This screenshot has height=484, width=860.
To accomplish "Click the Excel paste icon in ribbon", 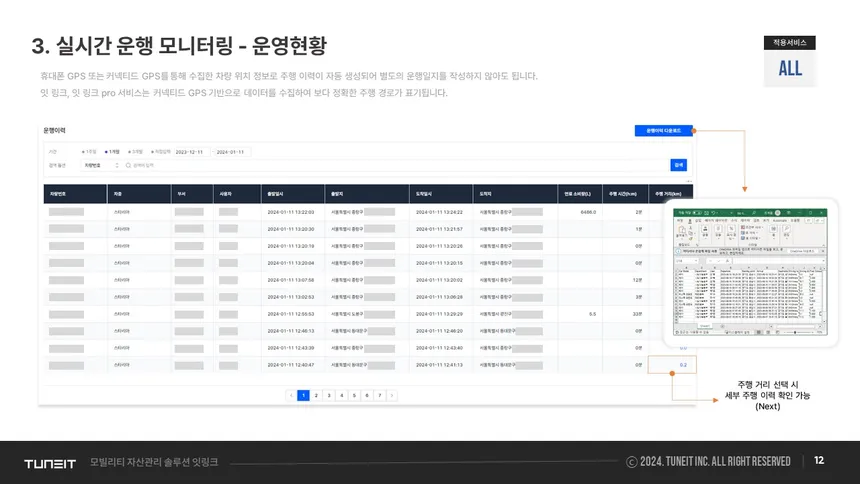I will pos(682,229).
